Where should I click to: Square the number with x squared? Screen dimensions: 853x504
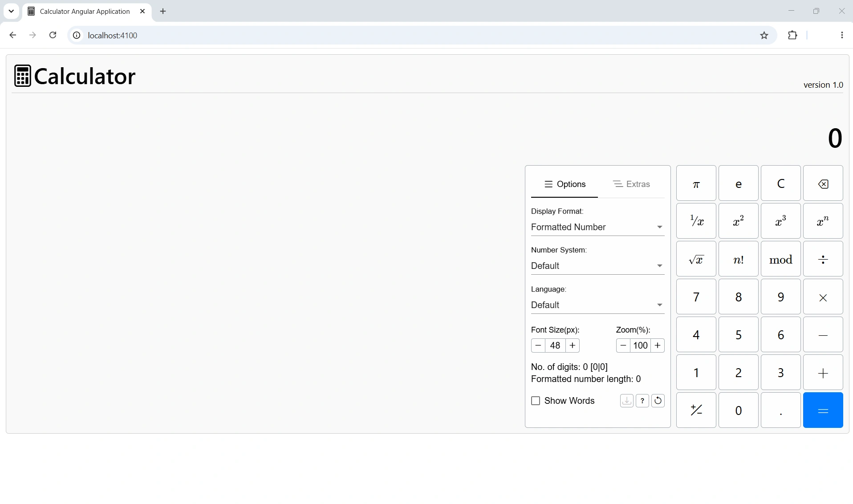click(x=738, y=221)
